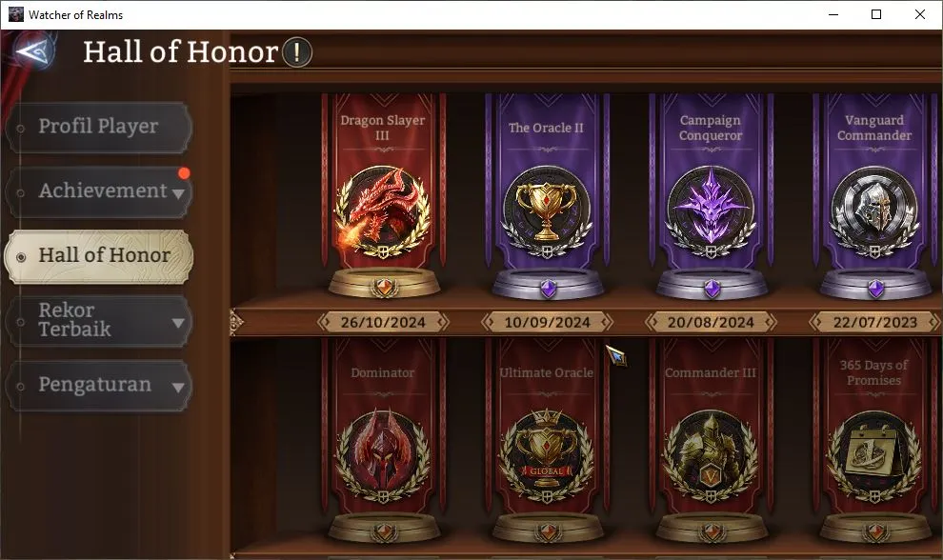
Task: Select the Dominator red helmet medal
Action: tap(383, 455)
